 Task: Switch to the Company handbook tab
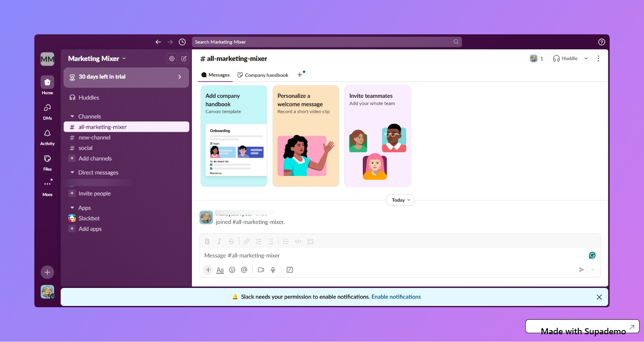click(x=263, y=75)
